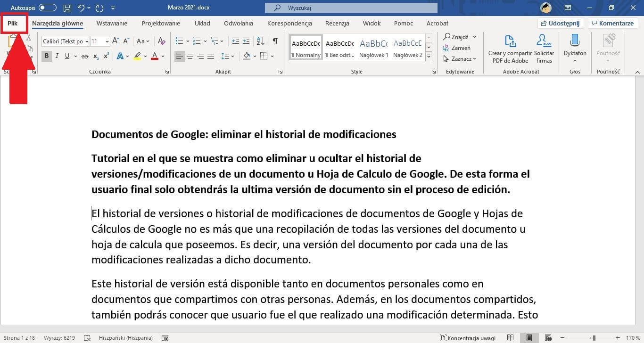Image resolution: width=644 pixels, height=343 pixels.
Task: Click Crear y compartir PDF de Adobe
Action: 510,49
